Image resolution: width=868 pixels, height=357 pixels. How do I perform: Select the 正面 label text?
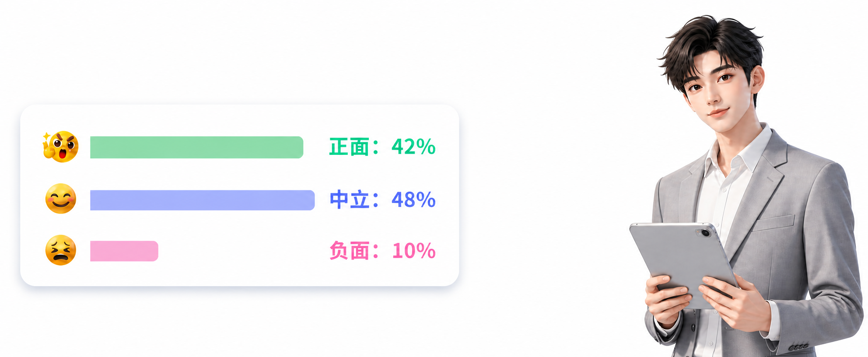coord(349,147)
